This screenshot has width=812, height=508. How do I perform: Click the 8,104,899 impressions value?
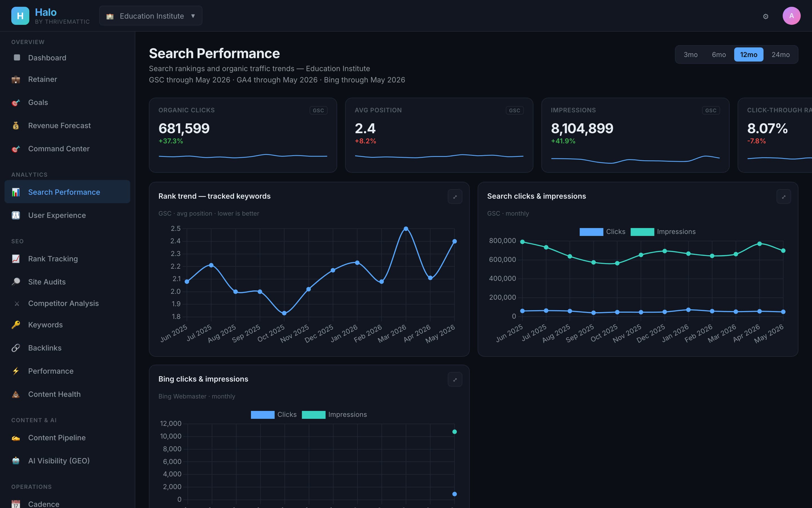(x=582, y=128)
